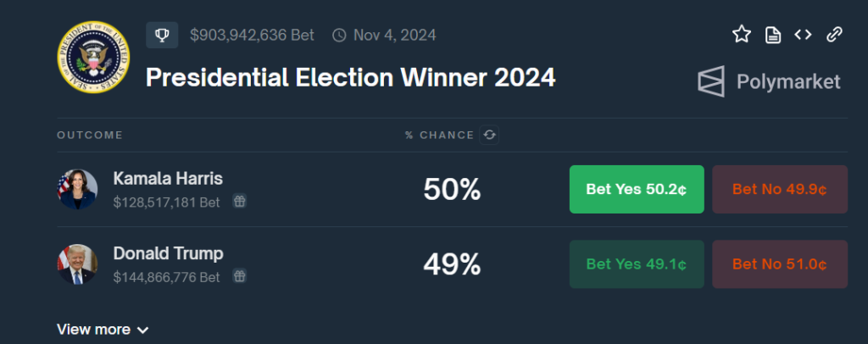Click the embed code icon

(x=803, y=35)
